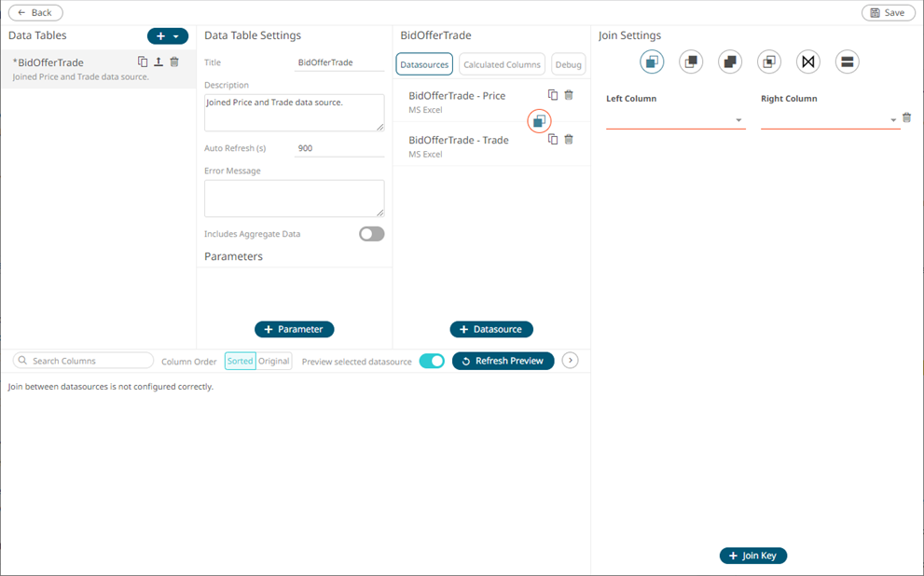This screenshot has height=576, width=924.
Task: Click the join icon between Price and Trade
Action: point(539,121)
